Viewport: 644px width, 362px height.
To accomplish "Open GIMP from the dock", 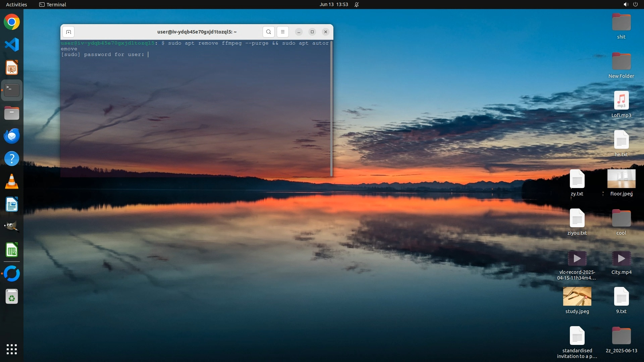I will pyautogui.click(x=12, y=227).
